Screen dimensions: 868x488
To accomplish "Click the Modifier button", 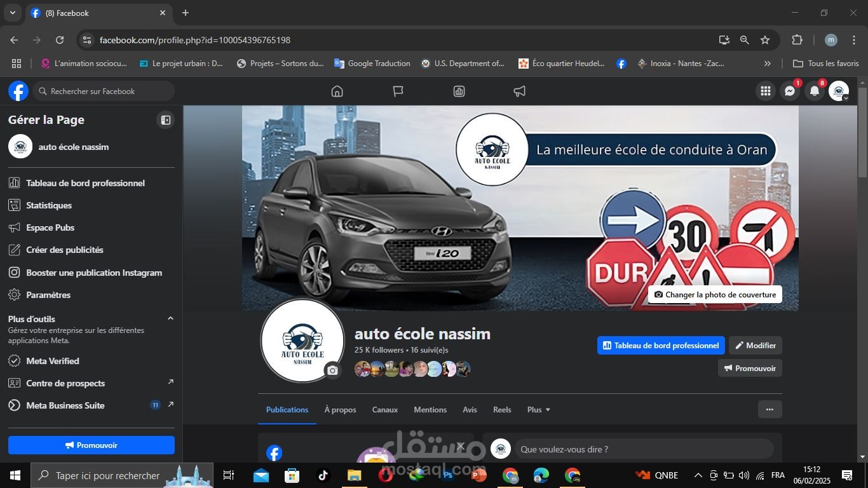I will 756,346.
